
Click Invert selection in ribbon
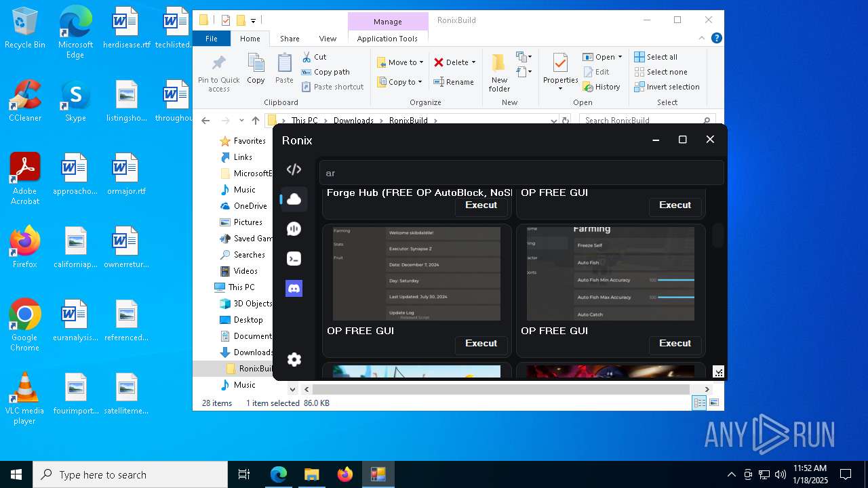pos(667,87)
